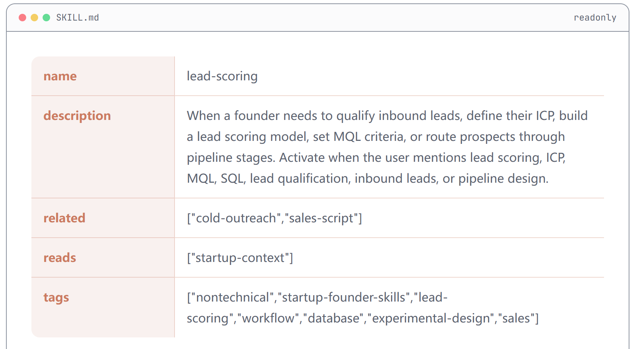
Task: Click the green maximize window dot
Action: pyautogui.click(x=46, y=18)
